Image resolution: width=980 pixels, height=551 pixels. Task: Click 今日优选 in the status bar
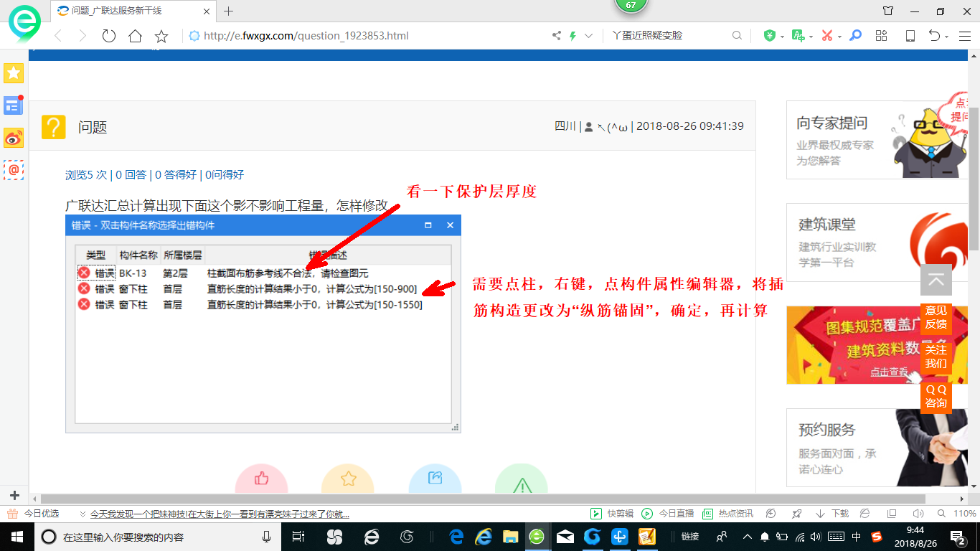pos(34,514)
